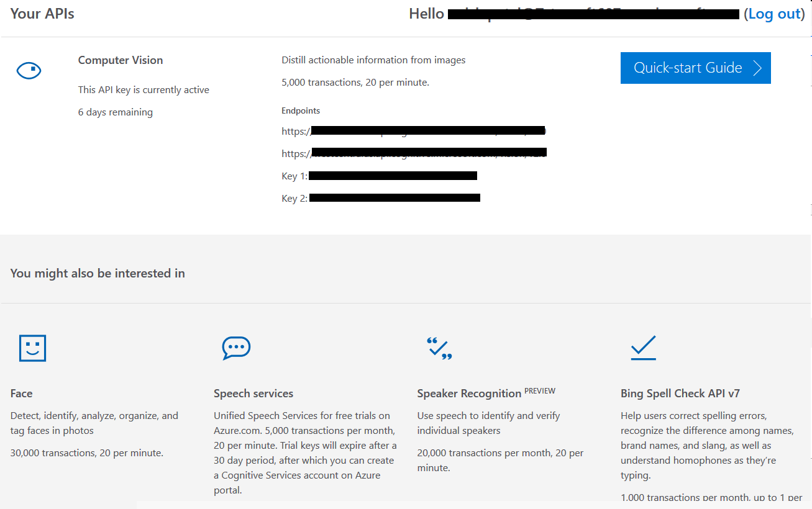
Task: Click 'Unified Speech Services for free trials' description
Action: (x=305, y=453)
